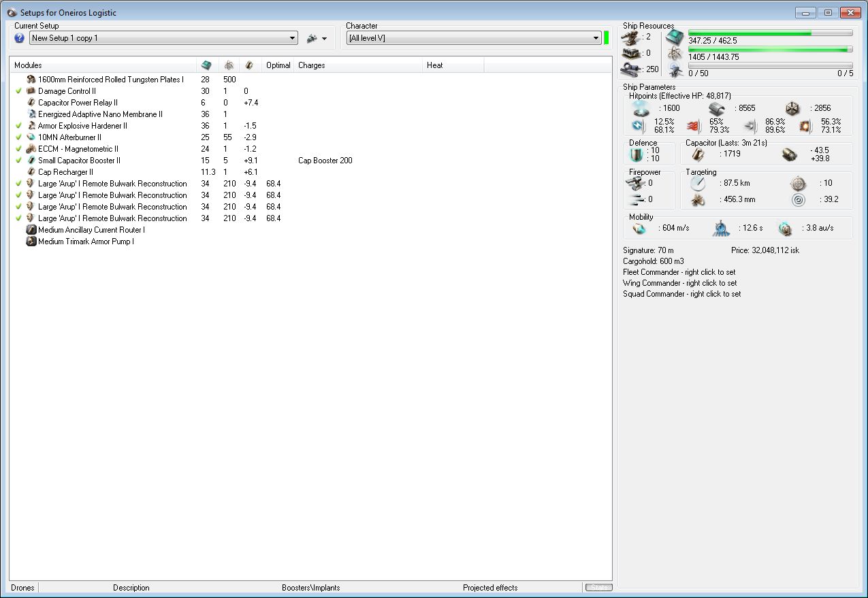The height and width of the screenshot is (598, 868).
Task: Toggle the Armor Explosive Hardener II checkmark
Action: [19, 126]
